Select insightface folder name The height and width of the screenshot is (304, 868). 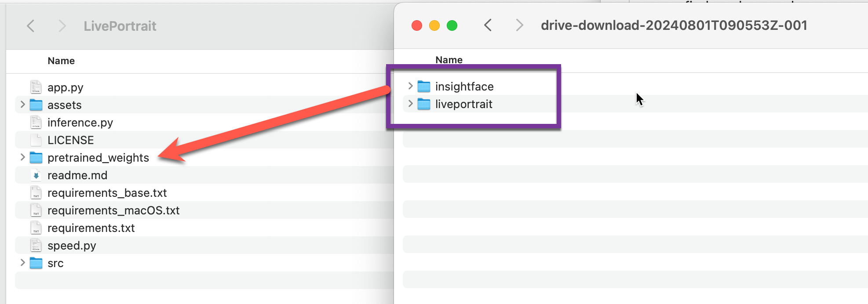[464, 87]
